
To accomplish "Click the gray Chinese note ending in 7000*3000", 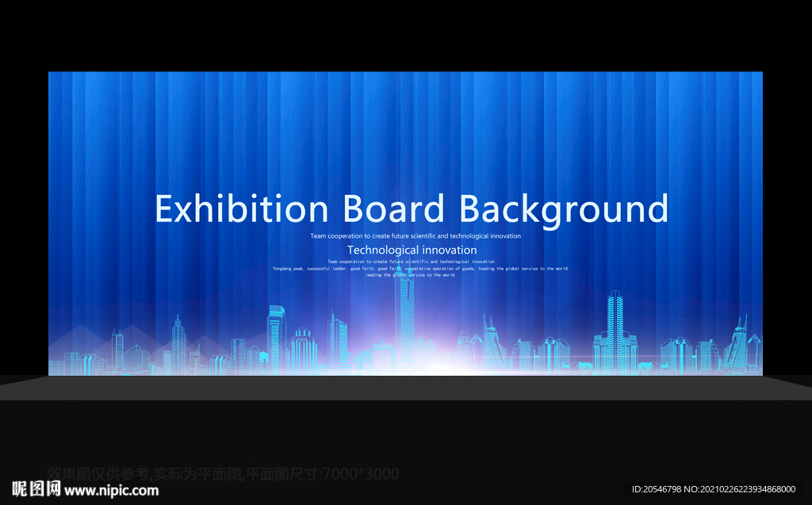I will [223, 474].
